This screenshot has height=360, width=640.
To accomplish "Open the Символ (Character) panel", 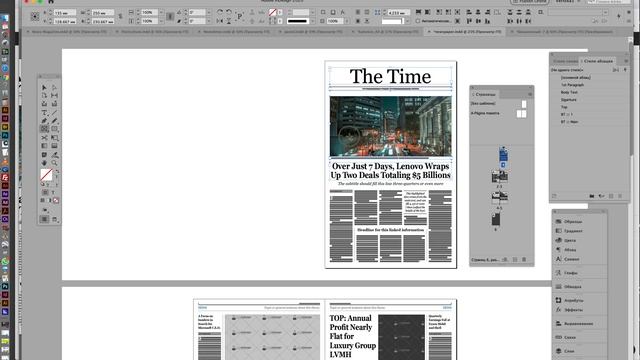I will tap(567, 259).
